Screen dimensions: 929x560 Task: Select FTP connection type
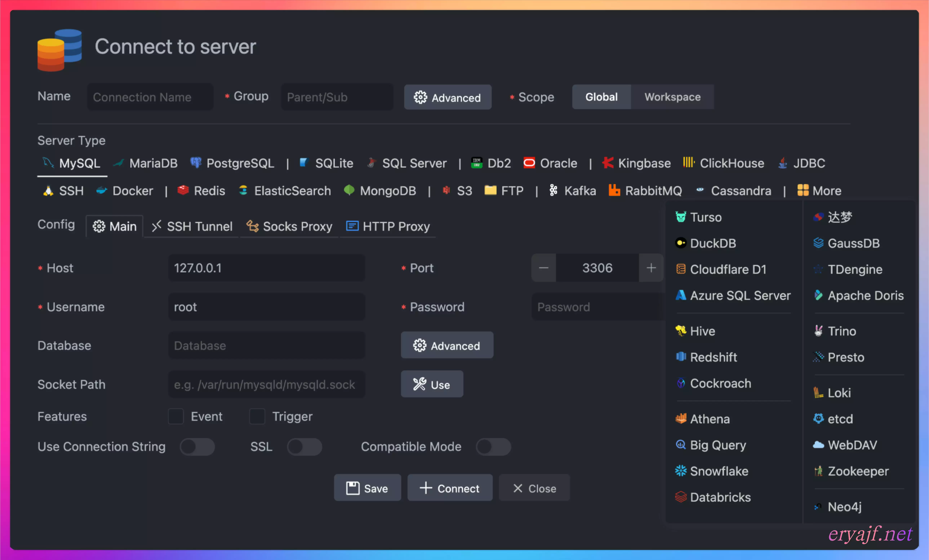504,191
